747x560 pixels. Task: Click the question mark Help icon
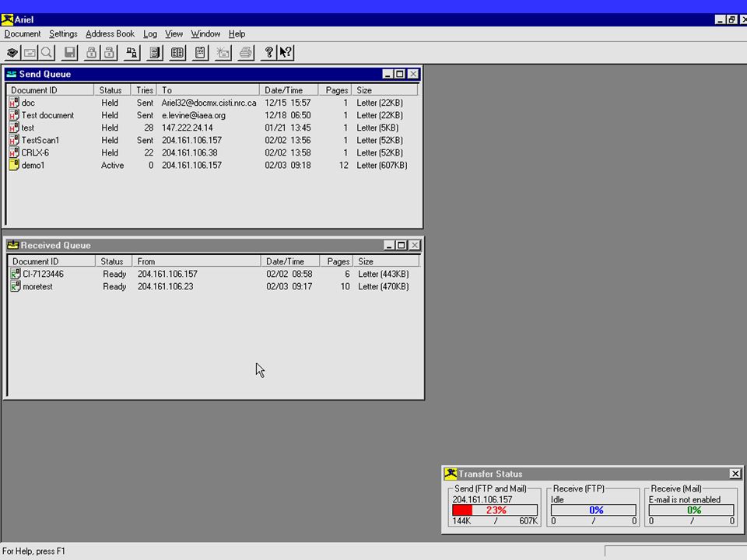pyautogui.click(x=268, y=52)
